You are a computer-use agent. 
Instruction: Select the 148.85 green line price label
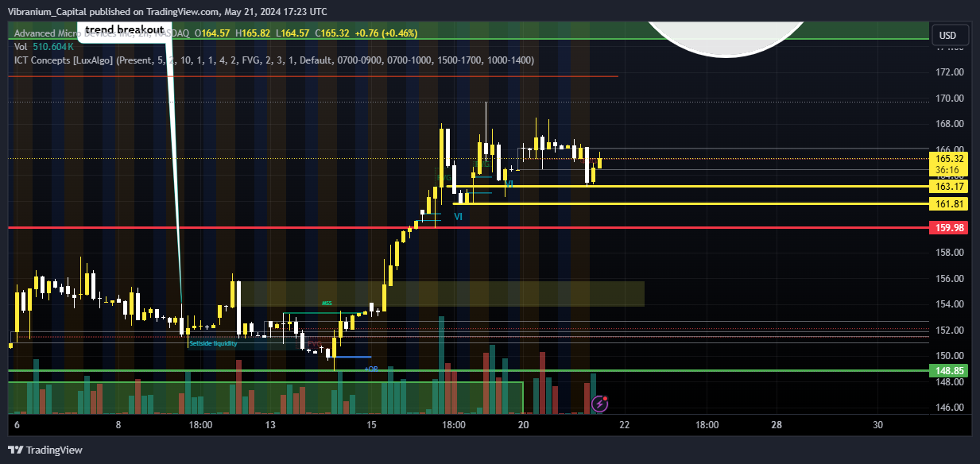coord(950,371)
